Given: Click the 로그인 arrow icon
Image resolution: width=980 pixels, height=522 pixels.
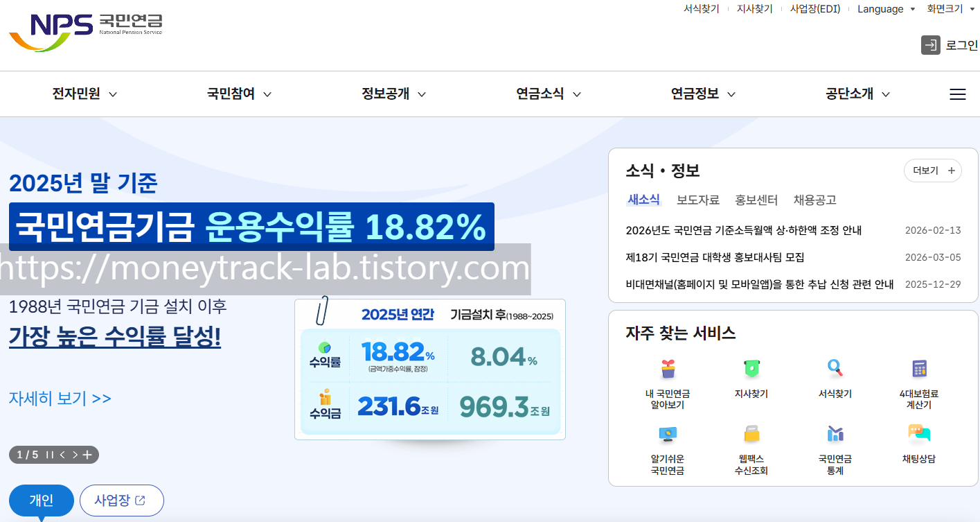Looking at the screenshot, I should tap(931, 45).
